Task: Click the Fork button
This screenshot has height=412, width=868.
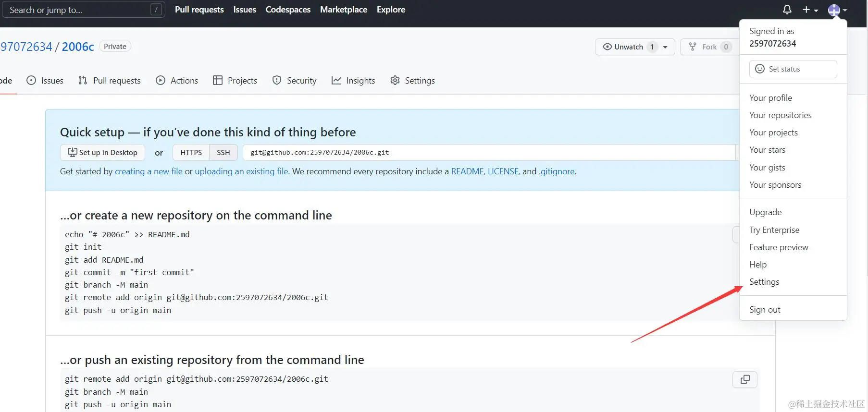Action: click(709, 47)
